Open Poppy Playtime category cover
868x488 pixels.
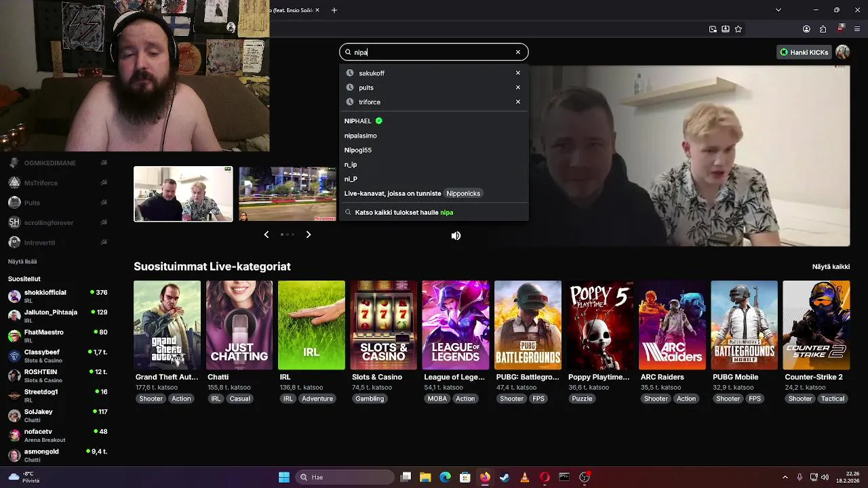click(x=600, y=325)
